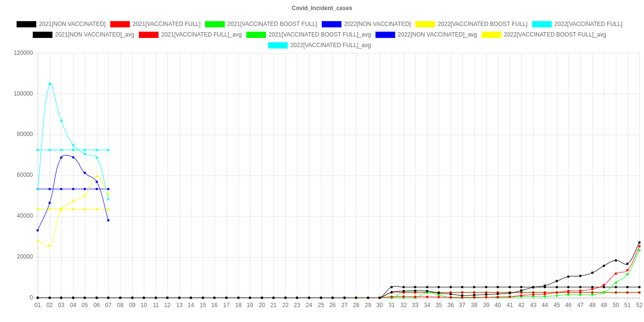This screenshot has width=644, height=322.
Task: Toggle the 2022[VACCINATED FULL]_avg legend label
Action: tap(330, 45)
